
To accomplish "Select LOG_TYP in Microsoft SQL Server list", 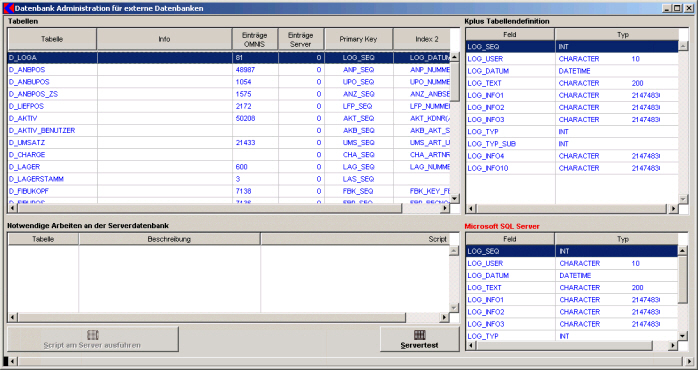I will tap(572, 336).
